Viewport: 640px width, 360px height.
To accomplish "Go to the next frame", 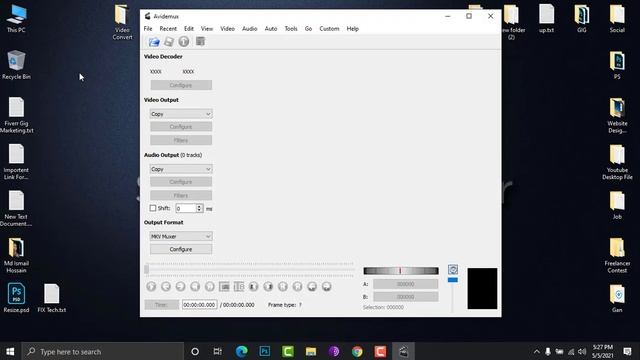I will pyautogui.click(x=180, y=287).
